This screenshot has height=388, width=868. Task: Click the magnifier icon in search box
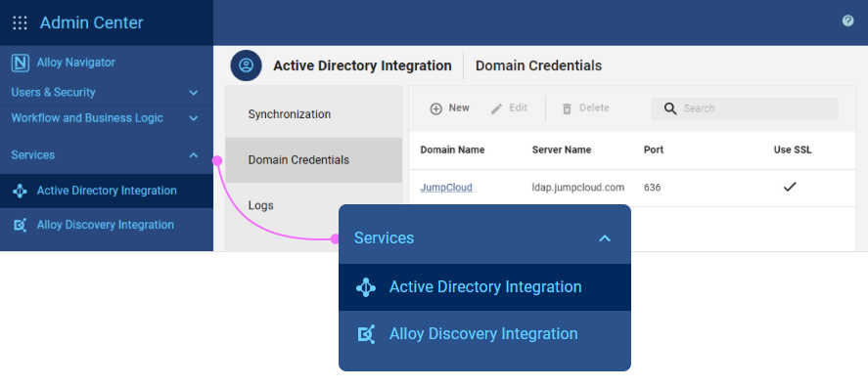click(669, 108)
